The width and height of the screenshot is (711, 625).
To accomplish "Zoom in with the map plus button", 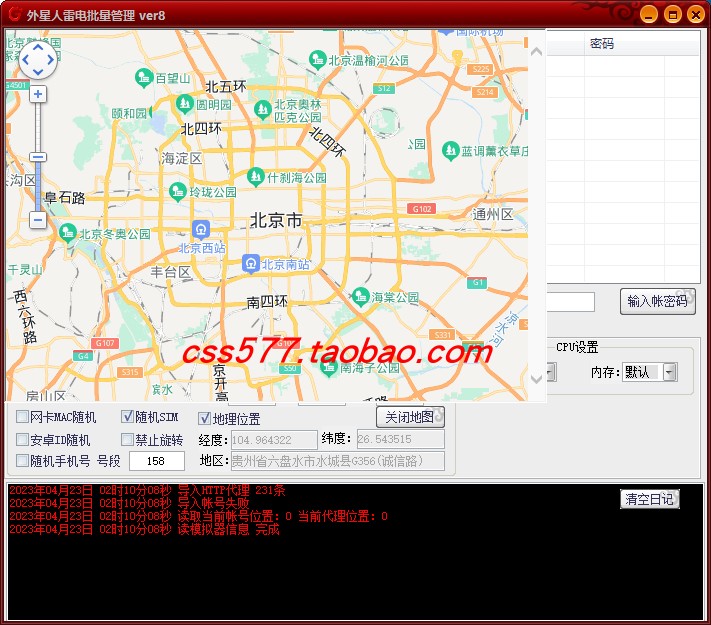I will 38,94.
